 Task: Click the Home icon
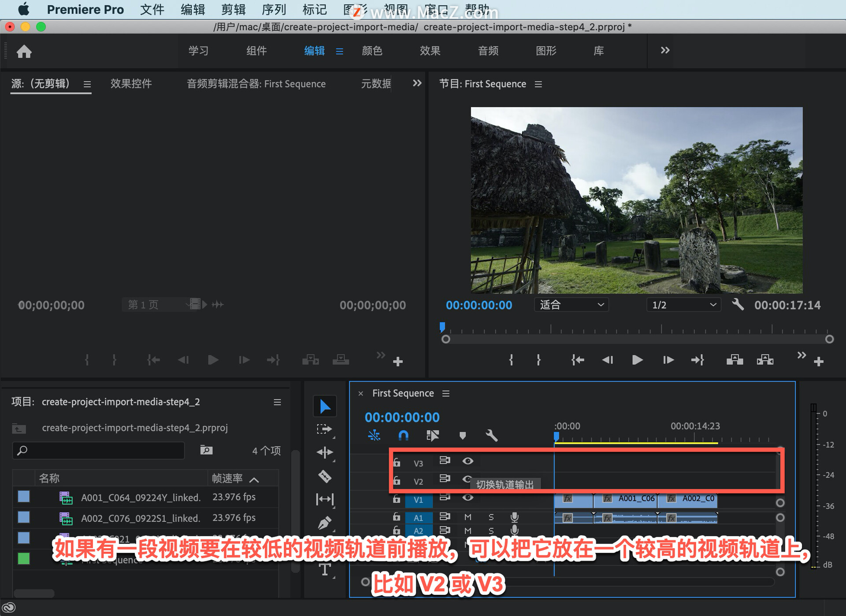point(24,52)
